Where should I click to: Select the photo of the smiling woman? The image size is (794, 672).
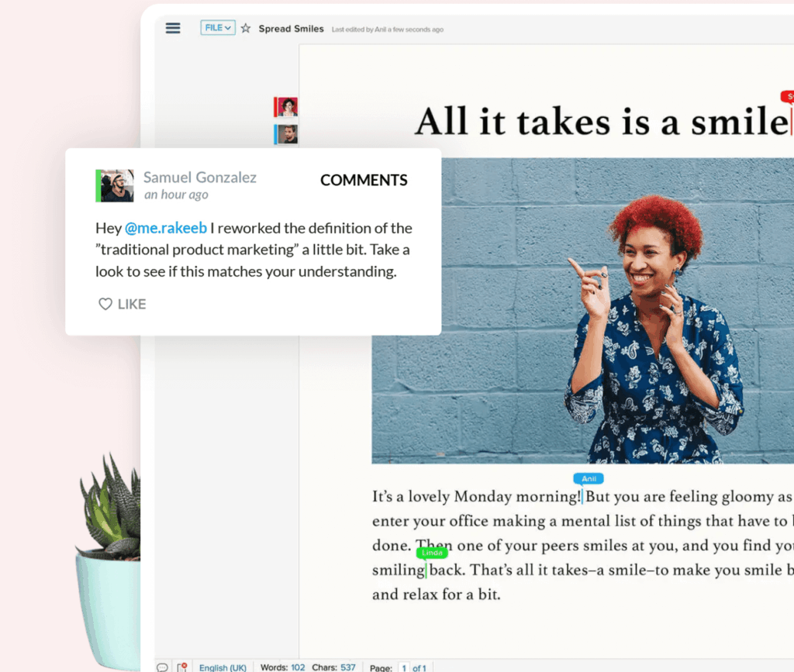coord(582,310)
